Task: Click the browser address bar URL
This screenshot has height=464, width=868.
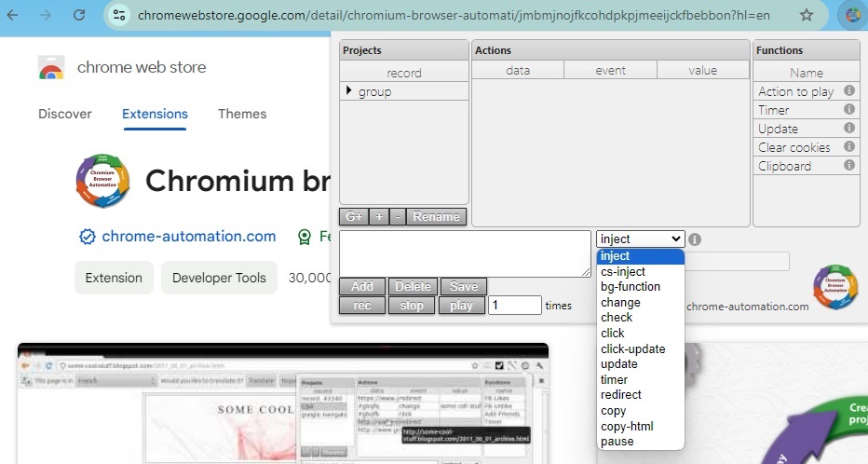Action: coord(454,15)
